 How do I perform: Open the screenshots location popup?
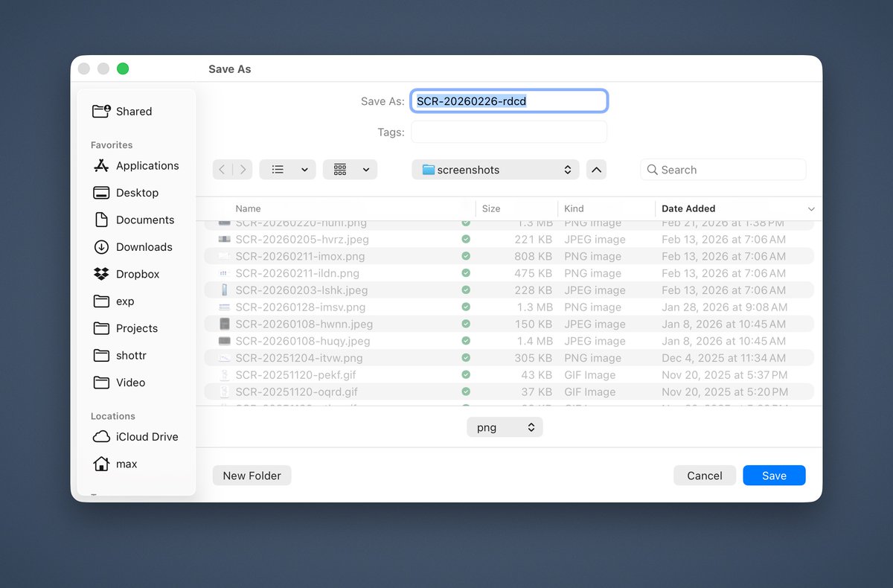coord(496,170)
